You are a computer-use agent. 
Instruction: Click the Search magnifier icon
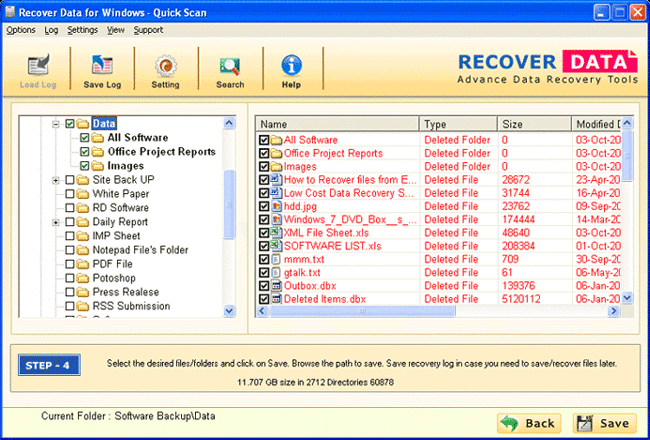(x=230, y=67)
